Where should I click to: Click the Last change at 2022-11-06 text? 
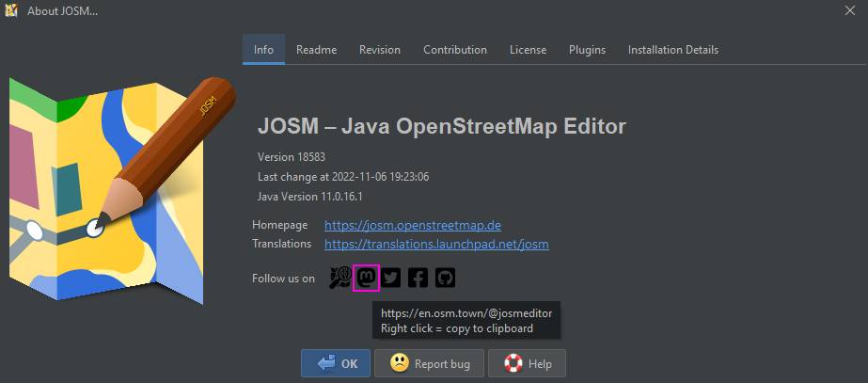(x=343, y=177)
